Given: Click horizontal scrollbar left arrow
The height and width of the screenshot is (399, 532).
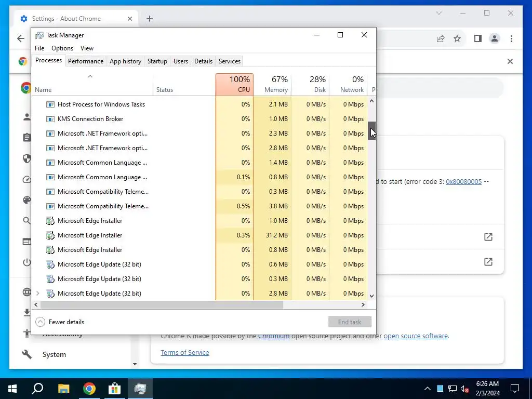Looking at the screenshot, I should (36, 304).
